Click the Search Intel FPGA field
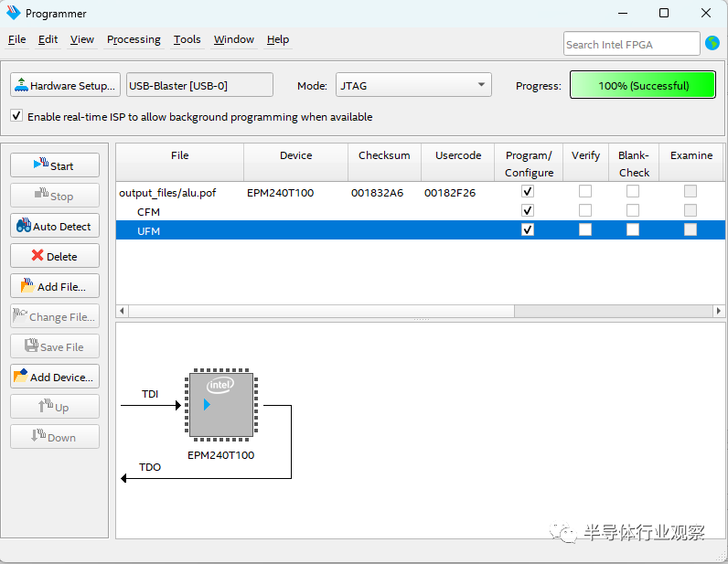Image resolution: width=728 pixels, height=564 pixels. (x=631, y=44)
